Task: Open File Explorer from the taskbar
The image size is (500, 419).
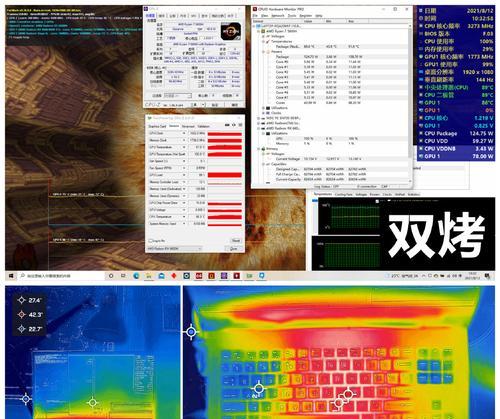Action: pyautogui.click(x=149, y=276)
